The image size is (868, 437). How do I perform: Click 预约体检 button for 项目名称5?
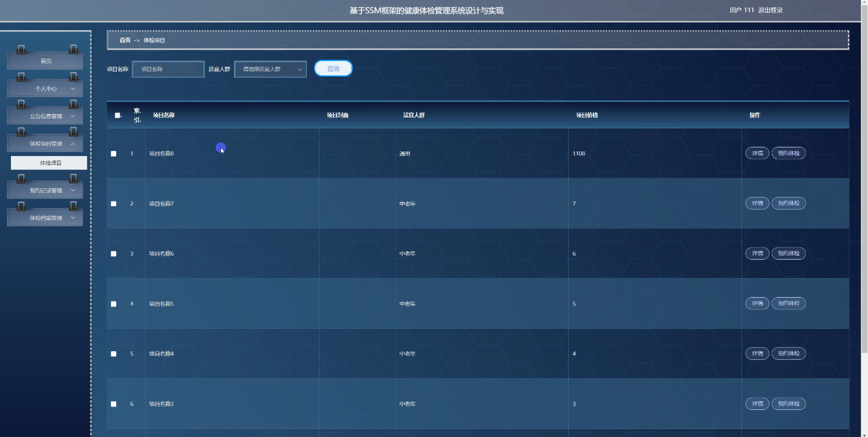(x=789, y=303)
